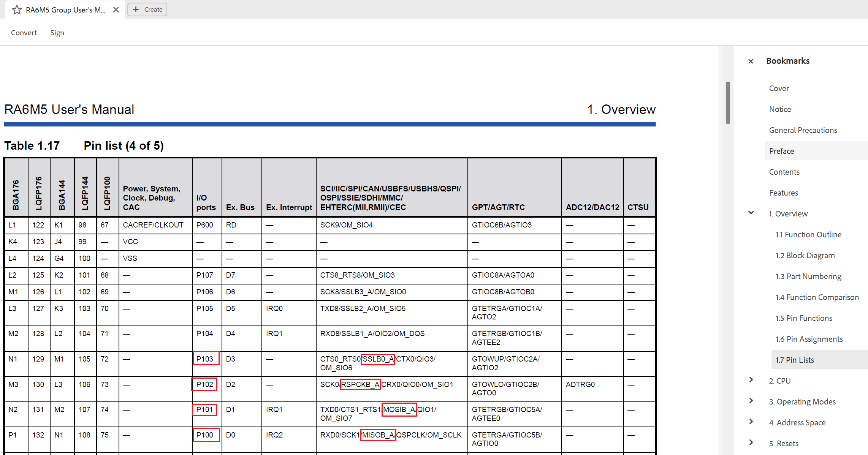Expand the 4. Address Space bookmark section

(x=751, y=422)
